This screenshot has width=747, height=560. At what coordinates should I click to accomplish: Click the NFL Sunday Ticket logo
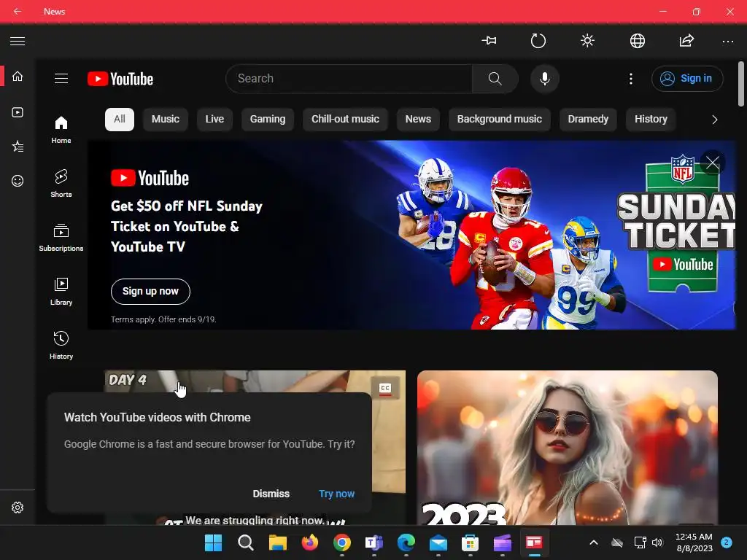click(x=676, y=224)
